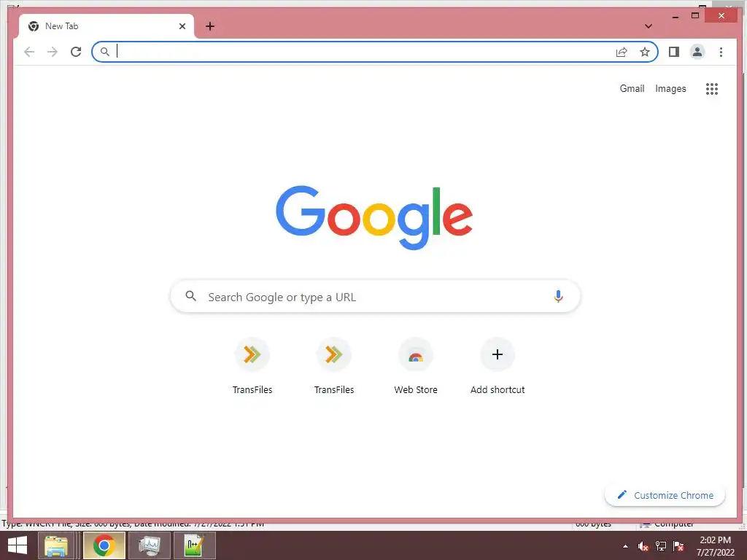Open the Windows Start button
Screen dimensions: 747x560
point(18,545)
